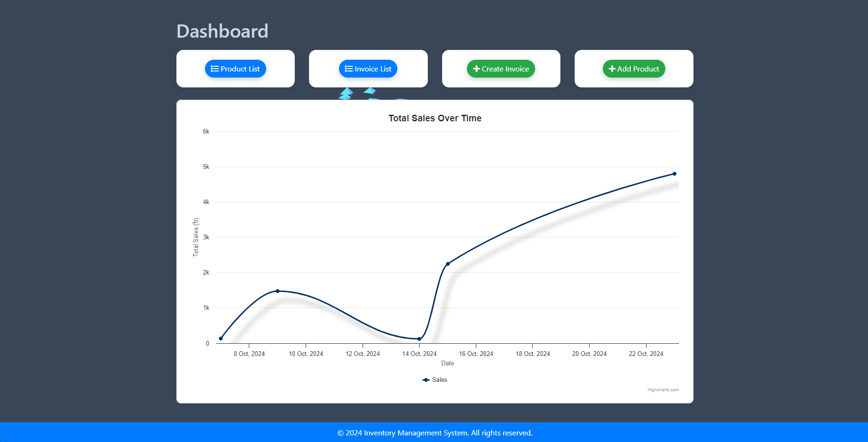Open the Invoice List page
Screen dimensions: 868x442
pos(368,69)
